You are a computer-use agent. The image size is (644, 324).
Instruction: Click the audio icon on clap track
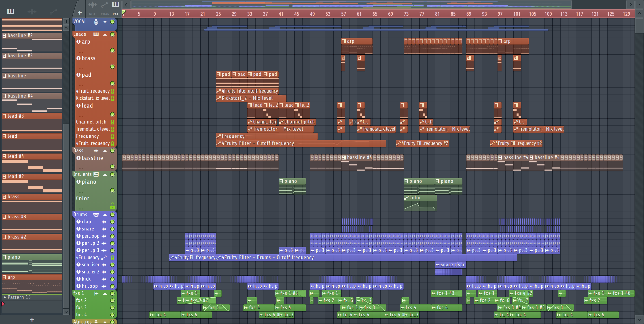click(104, 222)
